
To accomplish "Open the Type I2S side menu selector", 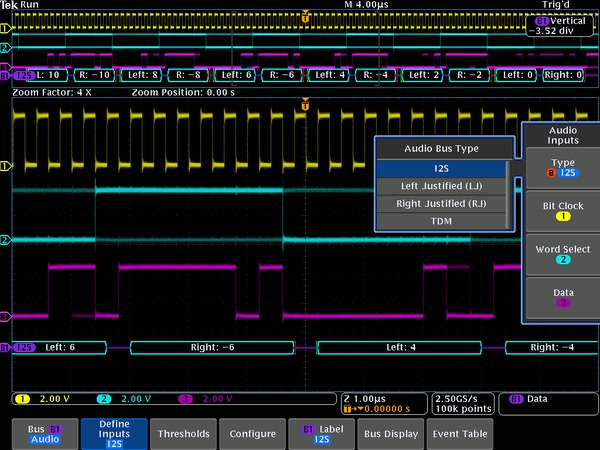I will coord(562,167).
